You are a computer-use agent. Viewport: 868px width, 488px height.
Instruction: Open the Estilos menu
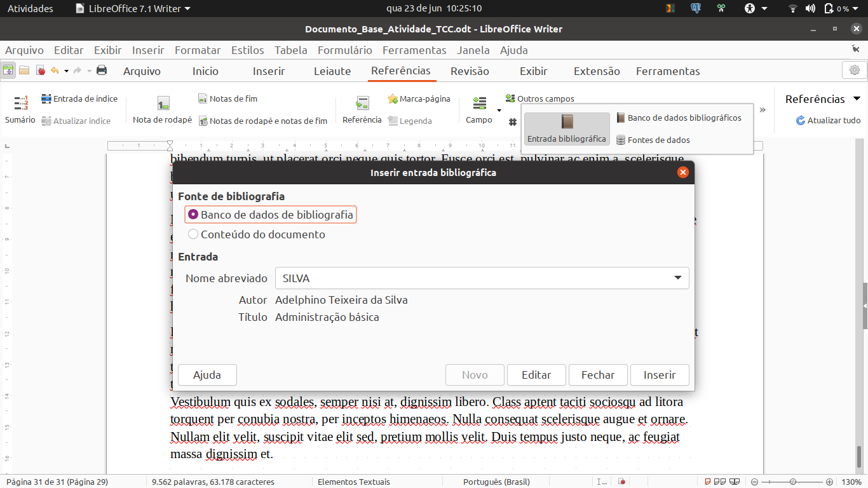[x=247, y=50]
